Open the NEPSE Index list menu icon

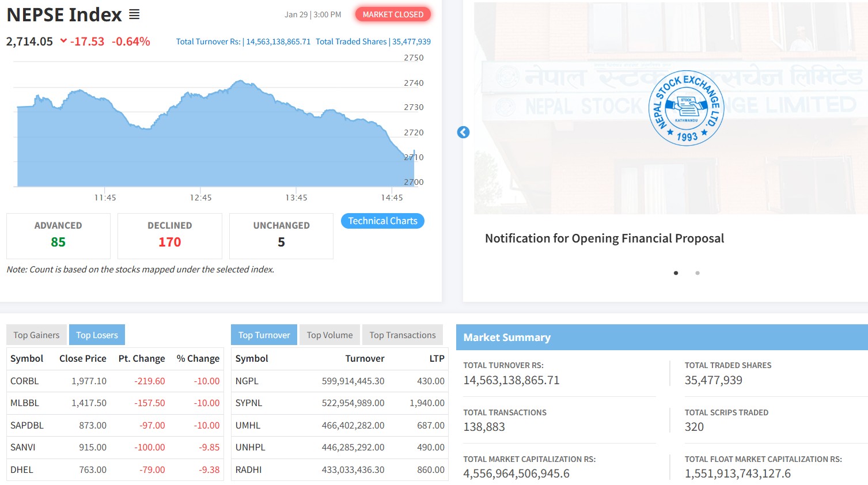click(x=134, y=14)
